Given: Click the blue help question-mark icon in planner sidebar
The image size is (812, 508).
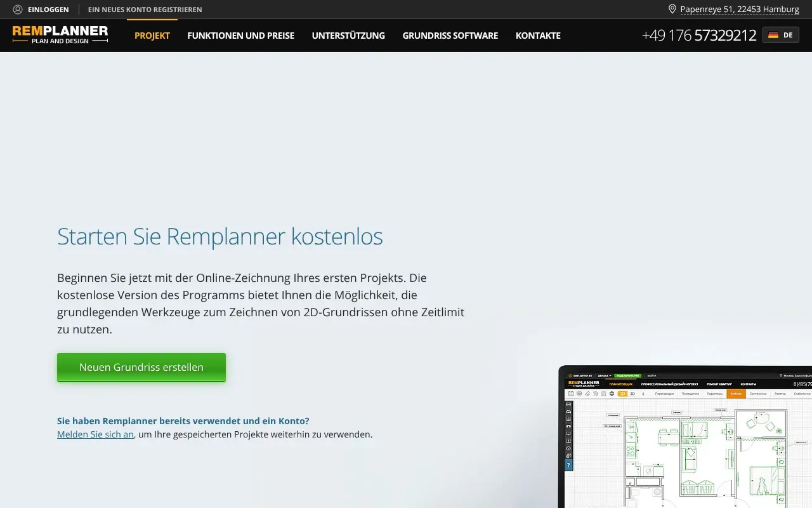Looking at the screenshot, I should click(x=568, y=465).
